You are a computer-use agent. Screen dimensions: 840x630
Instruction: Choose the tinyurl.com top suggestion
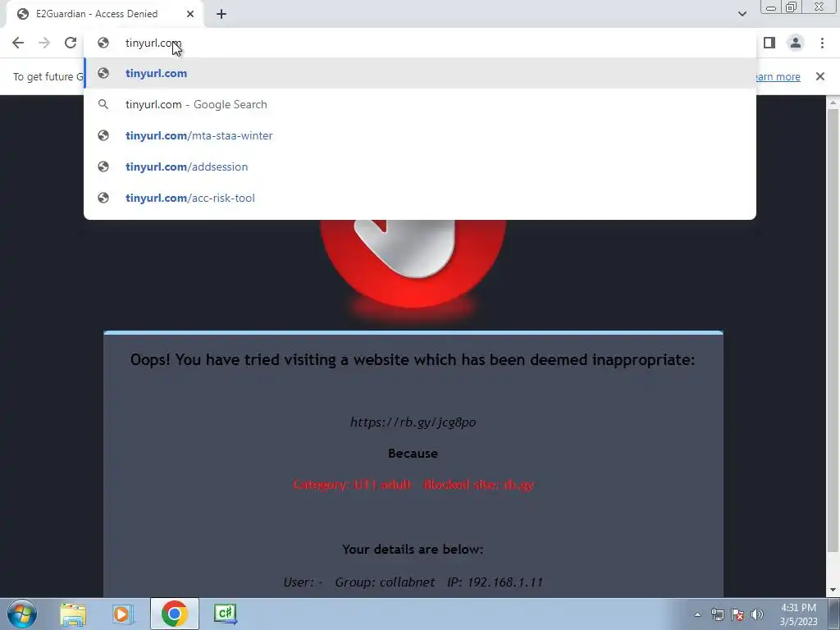420,73
